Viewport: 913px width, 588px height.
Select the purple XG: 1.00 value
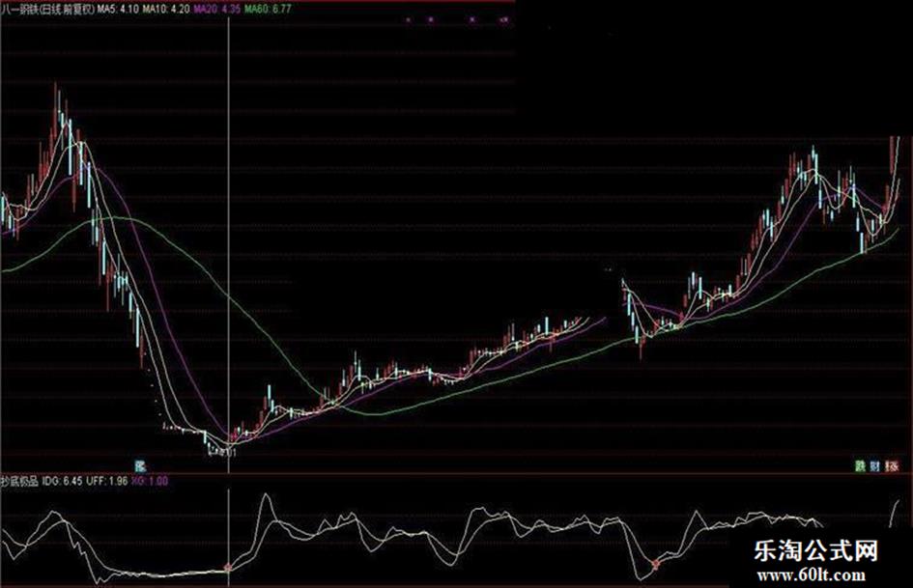[150, 482]
